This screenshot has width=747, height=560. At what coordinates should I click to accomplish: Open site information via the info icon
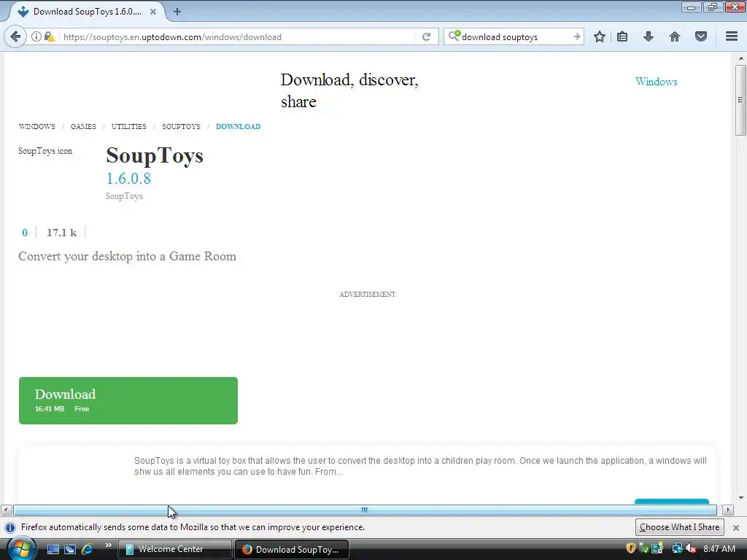click(36, 36)
